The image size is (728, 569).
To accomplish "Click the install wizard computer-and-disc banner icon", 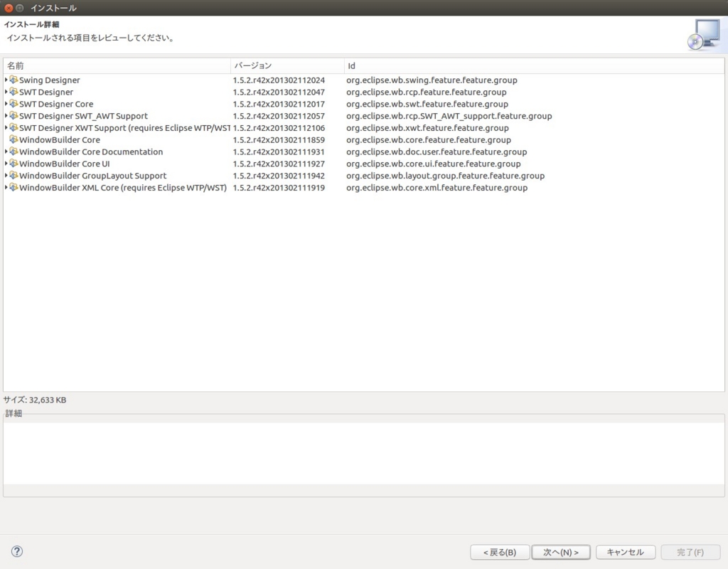I will coord(704,34).
